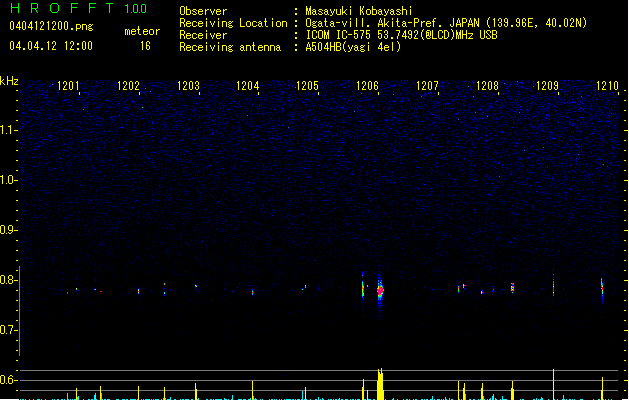Click the kHz axis unit label
This screenshot has height=400, width=629.
click(x=9, y=81)
